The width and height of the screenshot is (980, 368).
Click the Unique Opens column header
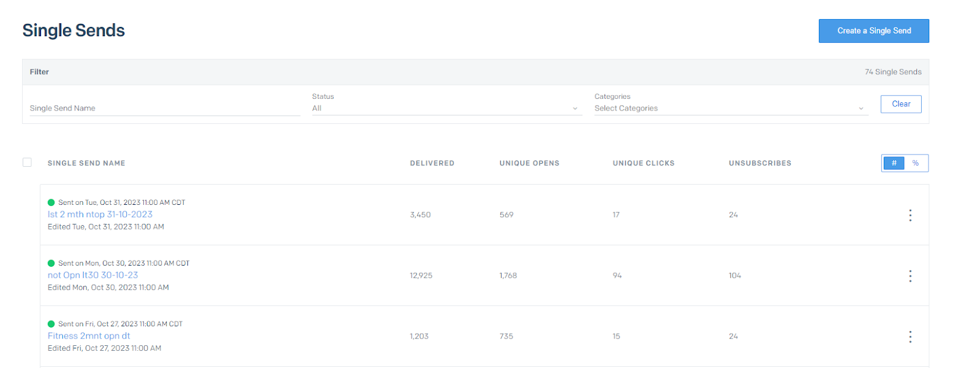click(529, 163)
